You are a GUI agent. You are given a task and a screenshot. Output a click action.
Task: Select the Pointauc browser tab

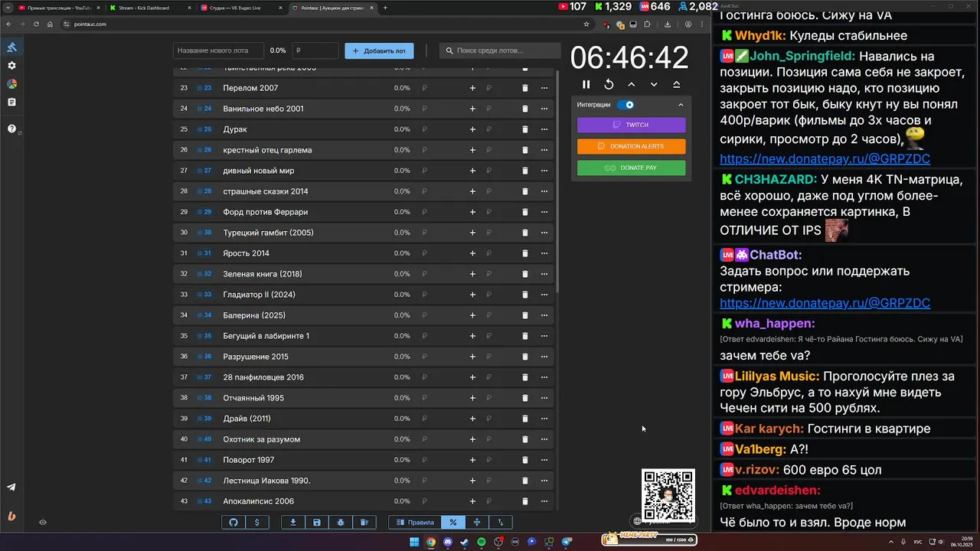(x=334, y=8)
